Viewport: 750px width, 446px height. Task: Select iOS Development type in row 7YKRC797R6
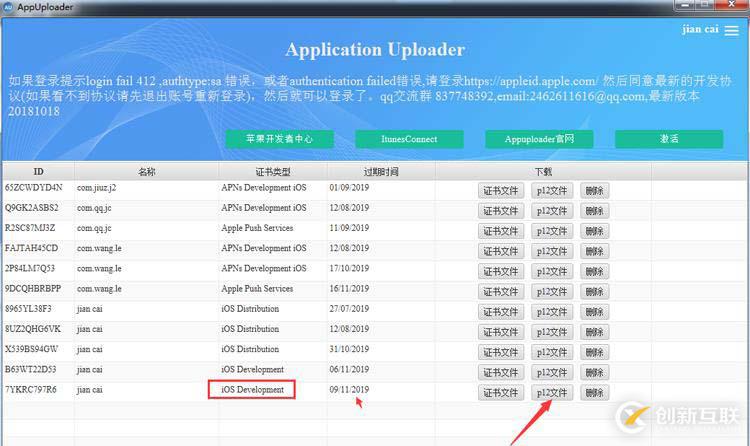click(x=252, y=390)
